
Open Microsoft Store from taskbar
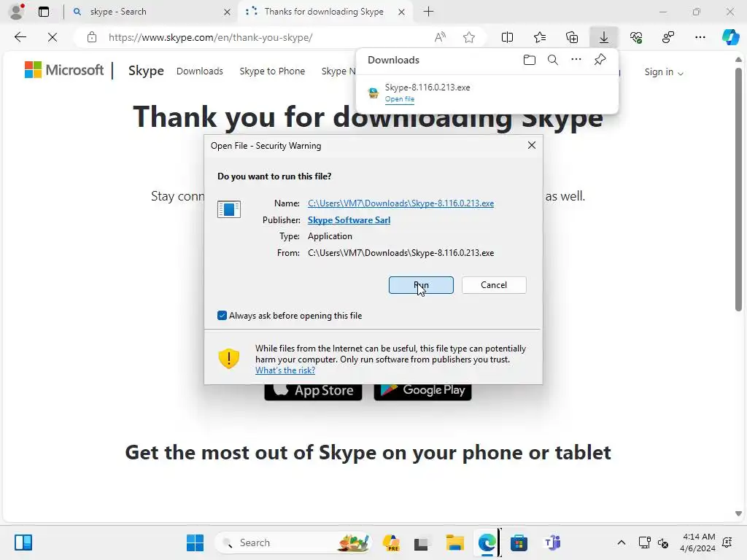(519, 542)
